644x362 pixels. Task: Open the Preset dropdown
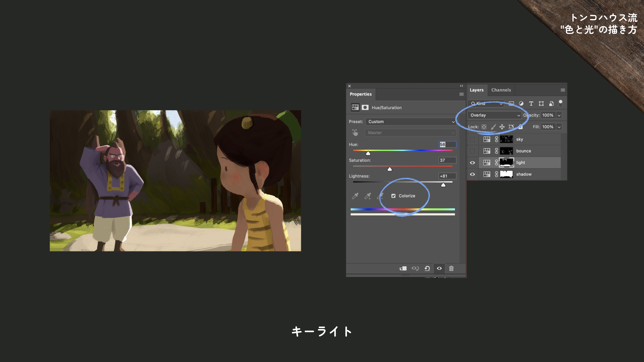pos(411,121)
